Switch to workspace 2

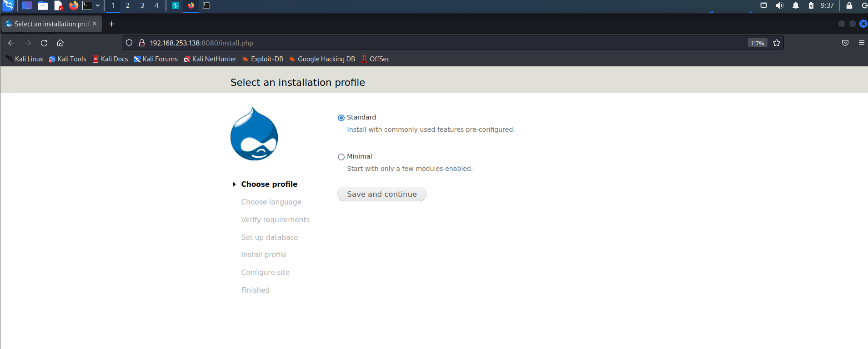pos(128,5)
